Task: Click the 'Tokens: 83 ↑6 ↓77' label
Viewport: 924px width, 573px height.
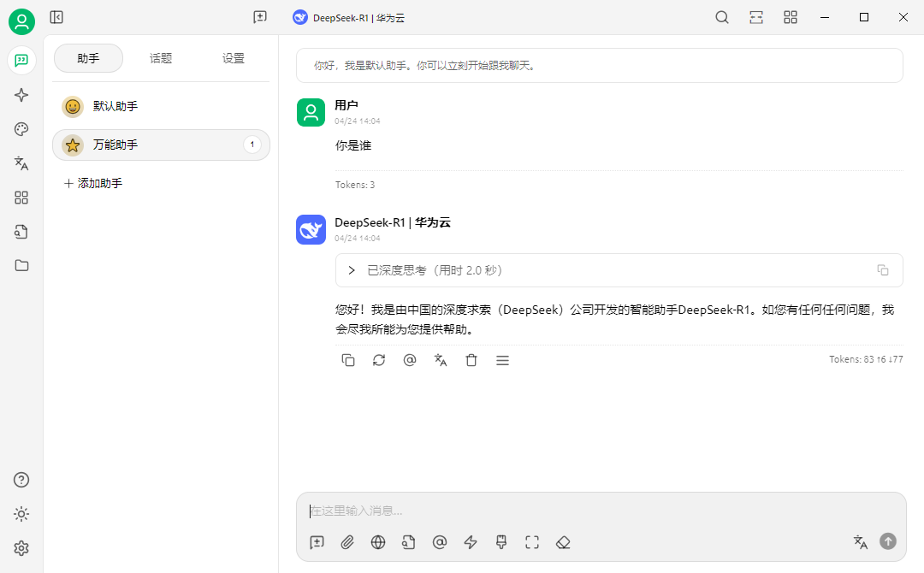Action: (x=866, y=359)
